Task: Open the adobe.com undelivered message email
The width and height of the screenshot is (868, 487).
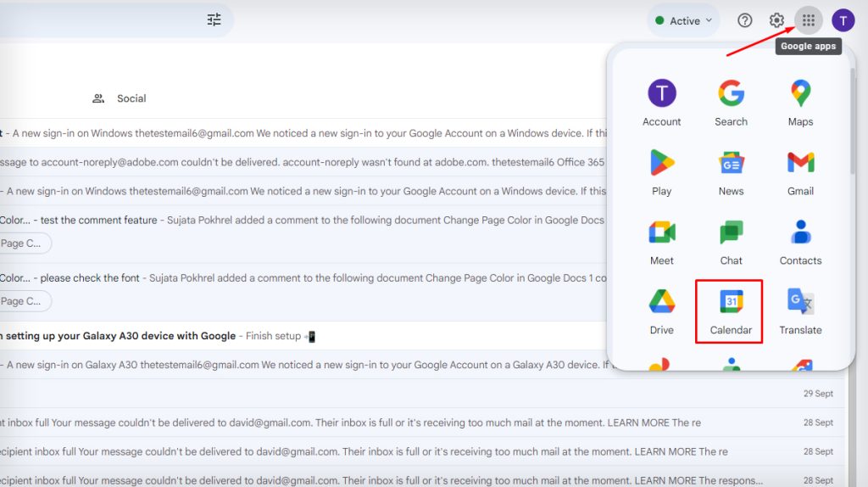Action: click(x=303, y=162)
